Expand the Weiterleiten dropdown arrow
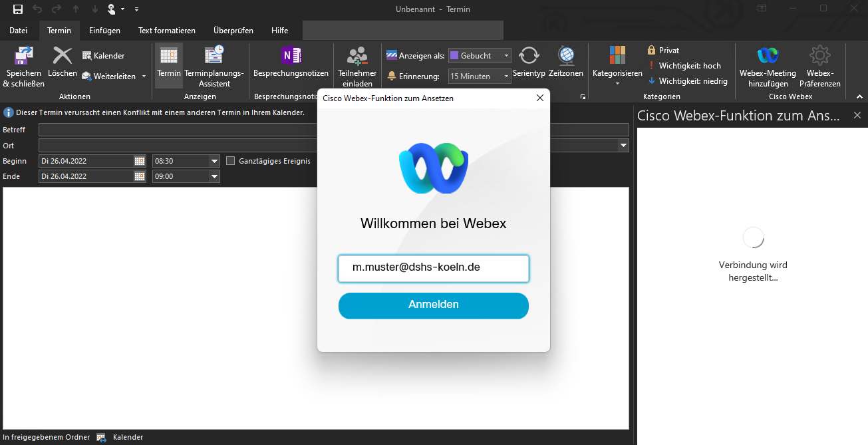This screenshot has height=445, width=868. [x=144, y=76]
